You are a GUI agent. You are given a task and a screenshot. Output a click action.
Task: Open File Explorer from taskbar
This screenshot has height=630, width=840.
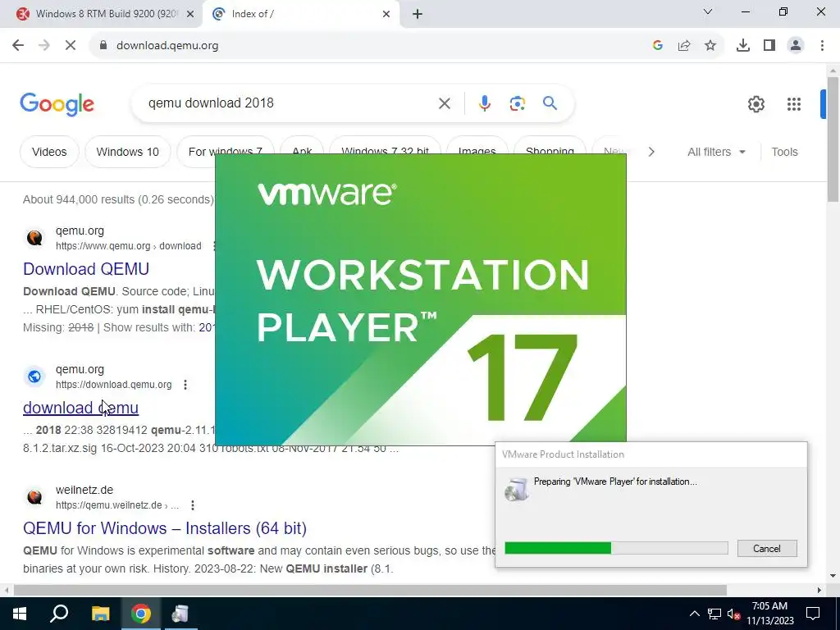click(100, 614)
